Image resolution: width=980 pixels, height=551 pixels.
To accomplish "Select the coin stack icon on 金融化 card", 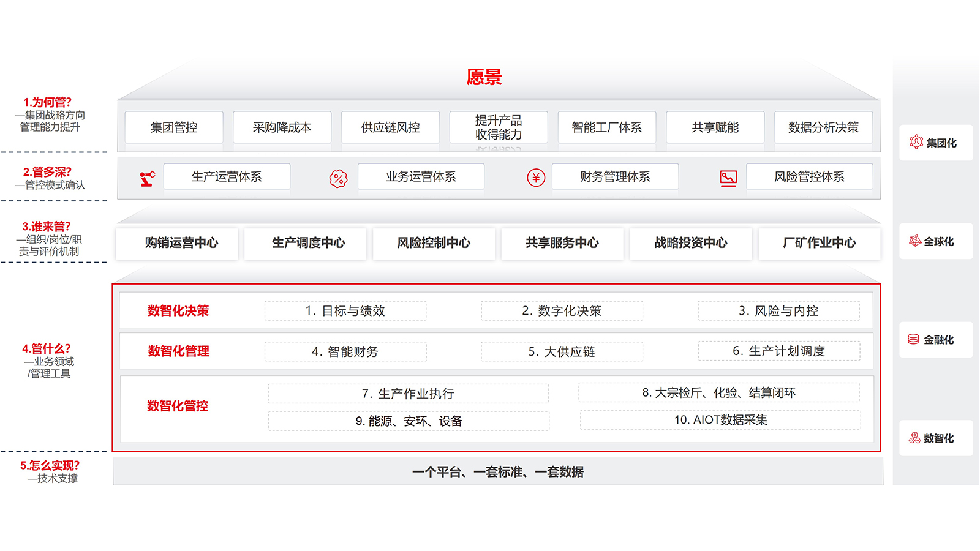I will point(913,339).
